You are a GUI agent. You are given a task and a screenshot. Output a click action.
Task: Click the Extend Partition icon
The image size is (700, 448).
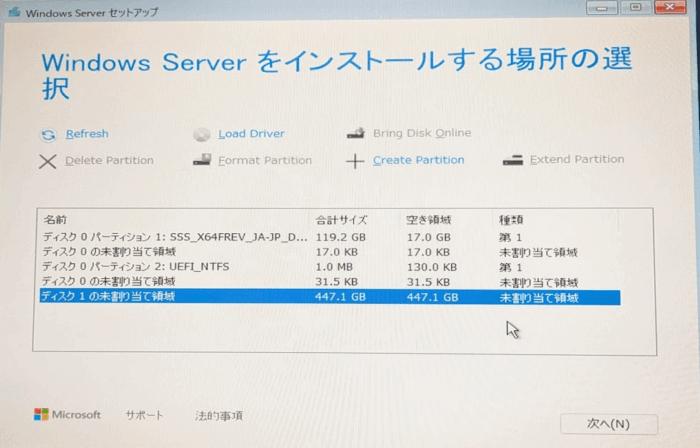tap(513, 160)
